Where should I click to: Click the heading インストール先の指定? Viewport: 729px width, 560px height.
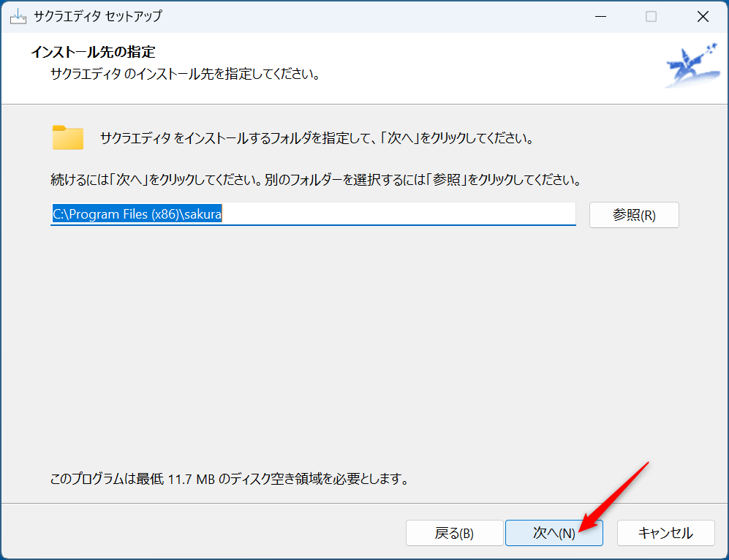(93, 52)
